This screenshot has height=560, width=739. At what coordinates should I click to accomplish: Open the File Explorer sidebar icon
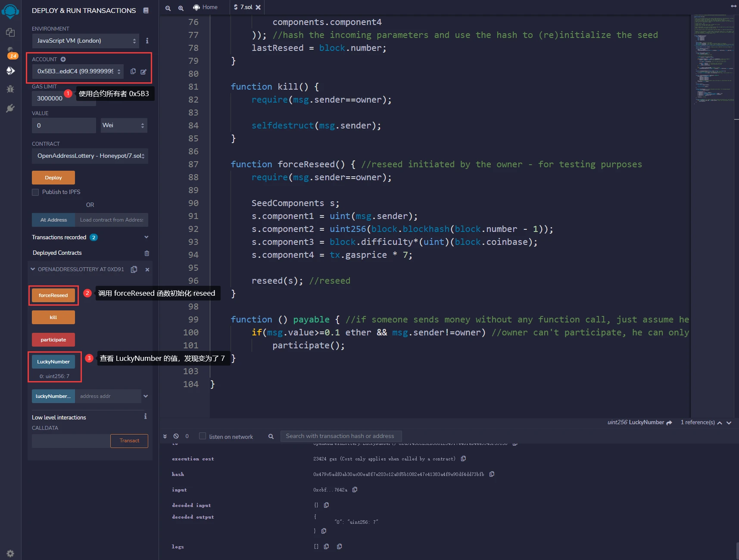pos(10,32)
